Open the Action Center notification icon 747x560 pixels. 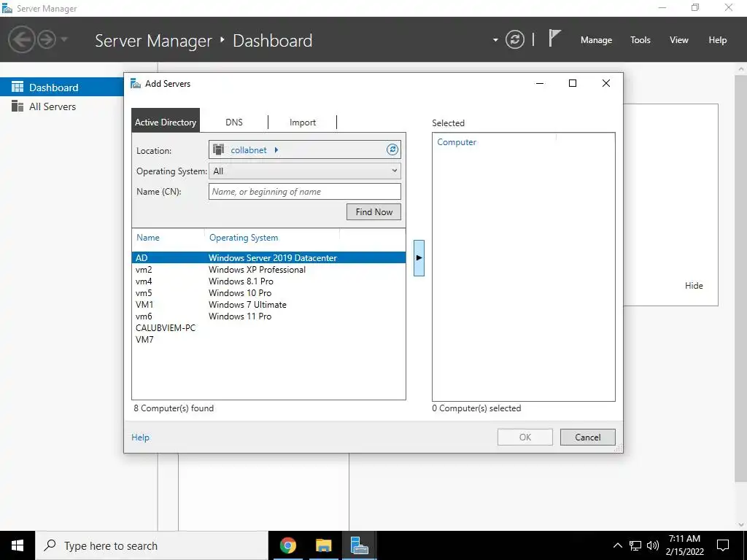pyautogui.click(x=723, y=545)
